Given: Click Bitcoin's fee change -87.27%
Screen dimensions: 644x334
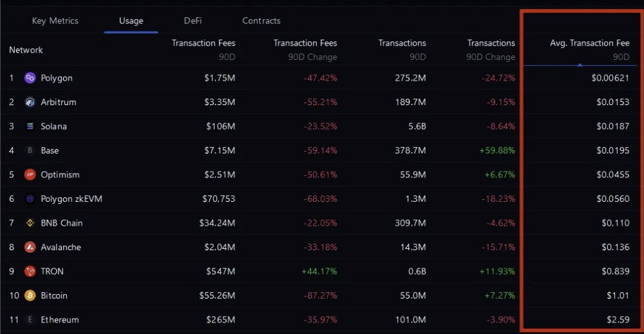Looking at the screenshot, I should (x=320, y=295).
